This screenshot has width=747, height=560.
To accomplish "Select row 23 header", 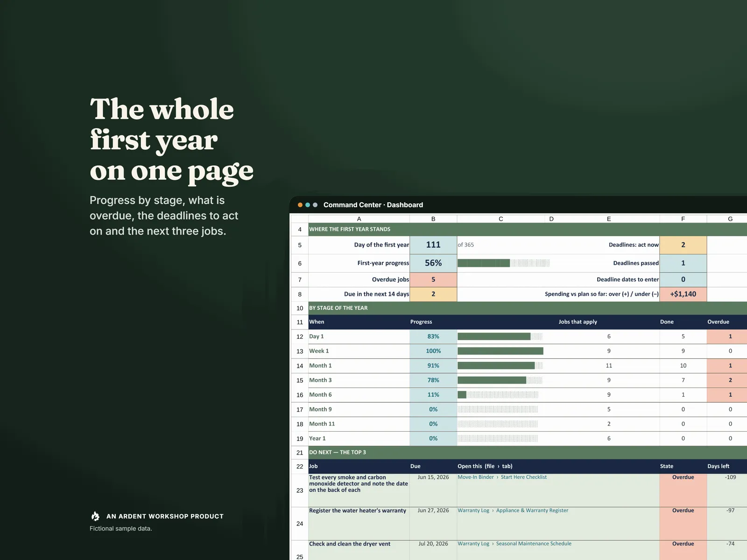I will click(x=300, y=490).
